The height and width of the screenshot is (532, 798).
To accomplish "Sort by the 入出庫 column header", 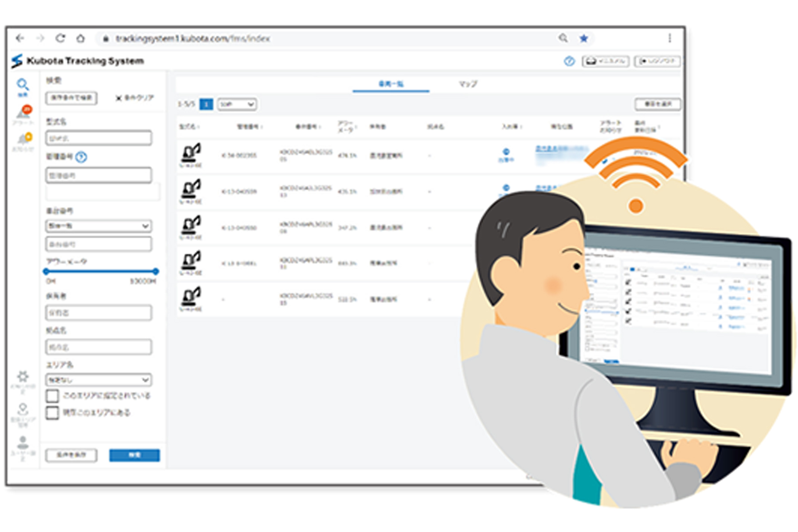I will point(512,127).
